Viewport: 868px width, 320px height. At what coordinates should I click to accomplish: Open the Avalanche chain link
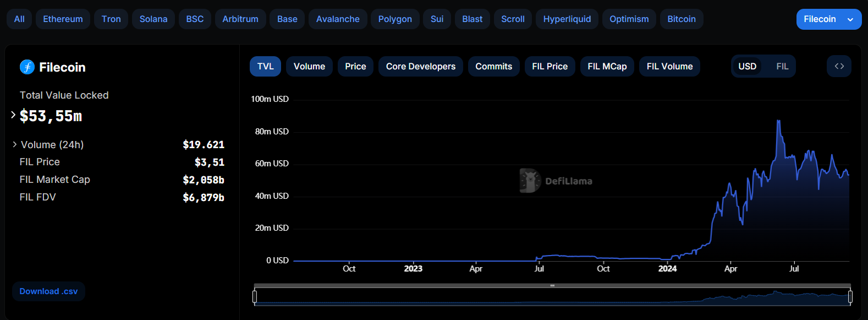point(338,19)
